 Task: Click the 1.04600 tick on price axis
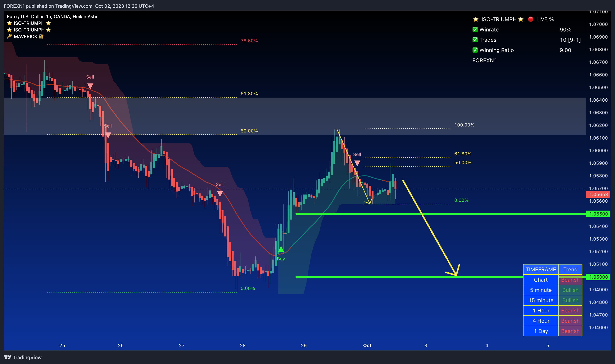coord(598,327)
